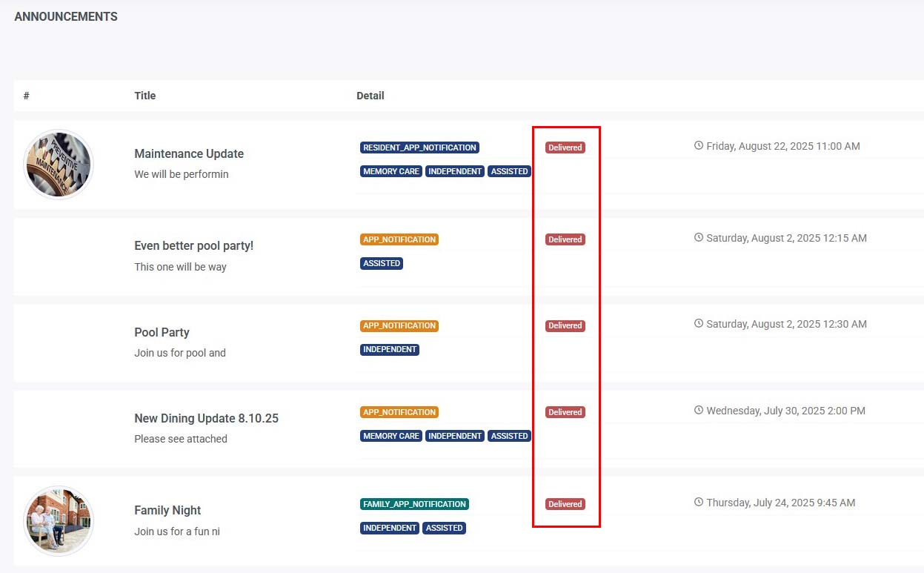Click the clock icon beside August 2, 12:30 AM

tap(699, 323)
